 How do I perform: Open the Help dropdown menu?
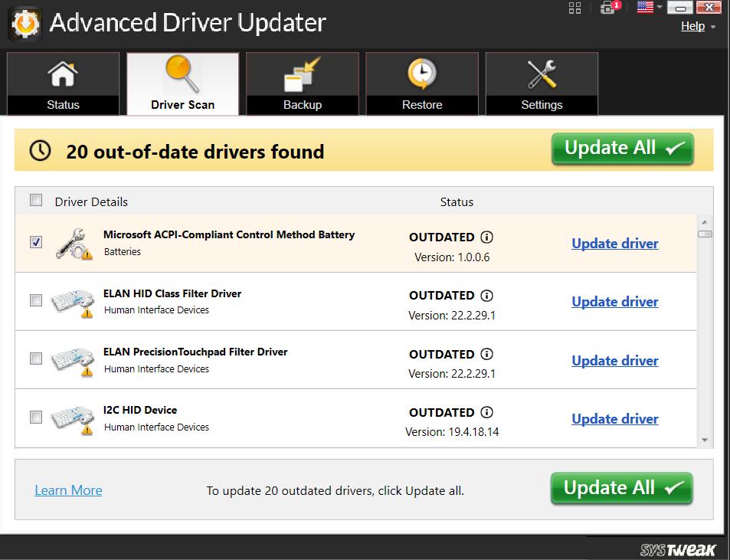(x=692, y=25)
